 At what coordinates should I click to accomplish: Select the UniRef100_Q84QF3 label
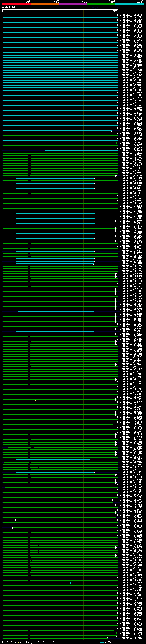(x=131, y=188)
